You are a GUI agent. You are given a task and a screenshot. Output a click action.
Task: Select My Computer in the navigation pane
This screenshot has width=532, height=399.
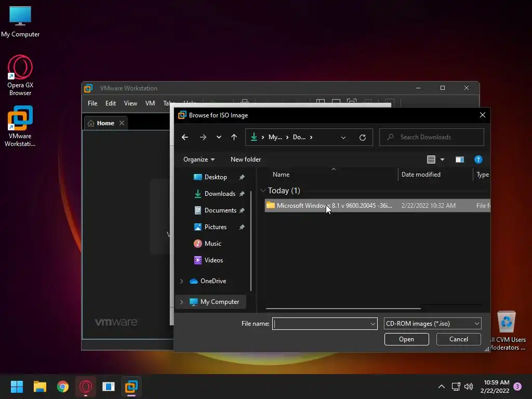click(x=220, y=302)
